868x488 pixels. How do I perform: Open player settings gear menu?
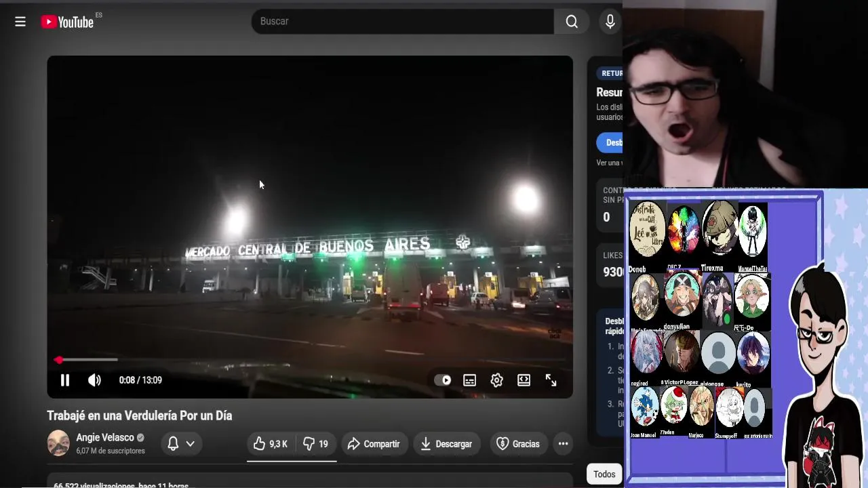496,380
